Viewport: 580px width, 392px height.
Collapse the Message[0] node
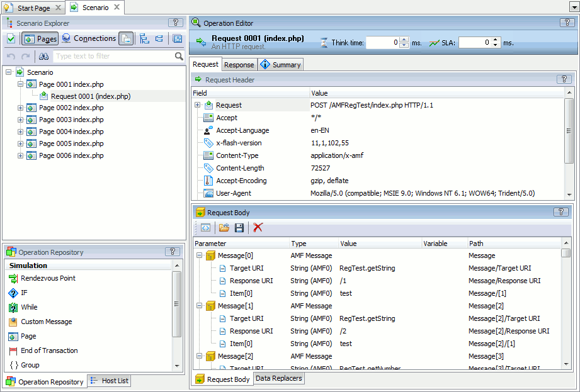(199, 255)
